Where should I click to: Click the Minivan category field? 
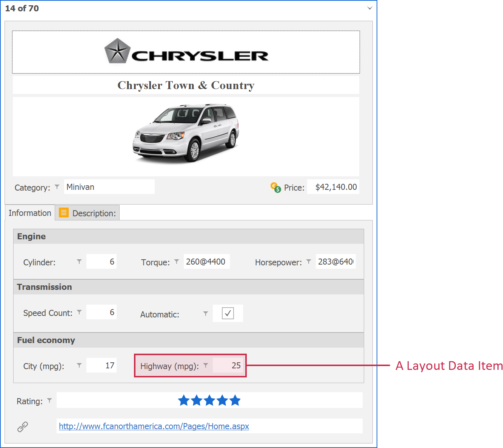[109, 187]
